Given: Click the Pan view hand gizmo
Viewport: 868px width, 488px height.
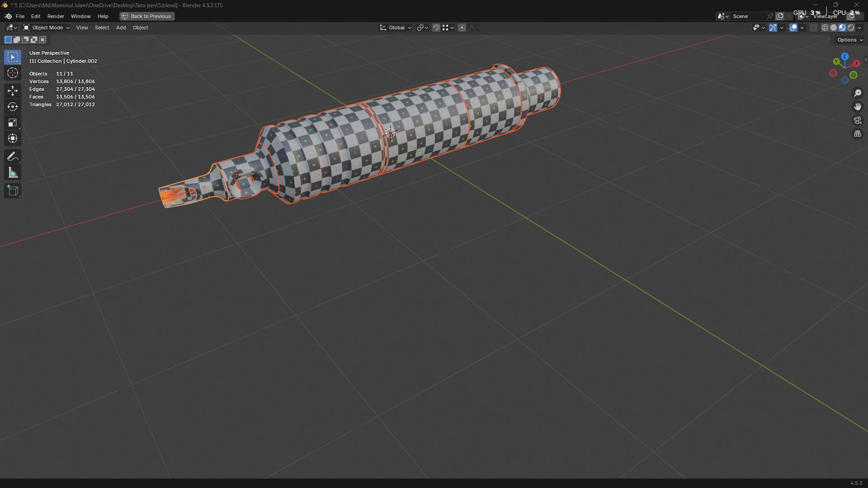Looking at the screenshot, I should coord(857,107).
